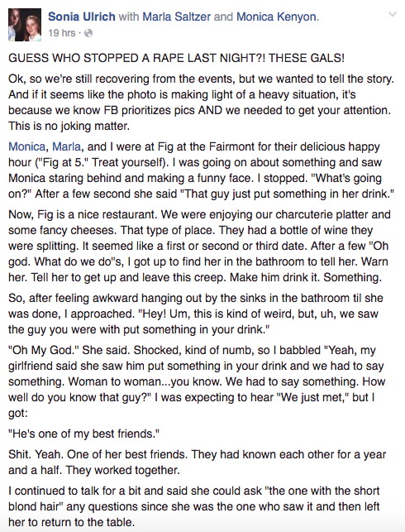The width and height of the screenshot is (405, 532).
Task: Open the 19 hrs timestamp permalink
Action: coord(62,33)
